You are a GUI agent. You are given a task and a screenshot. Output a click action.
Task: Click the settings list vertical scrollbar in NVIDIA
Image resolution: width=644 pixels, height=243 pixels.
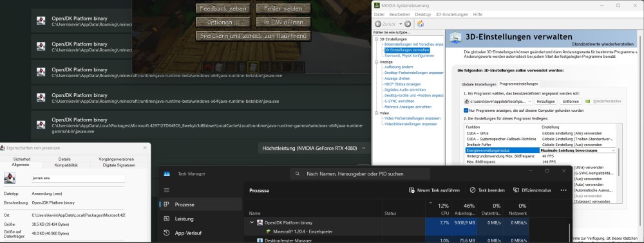point(620,162)
